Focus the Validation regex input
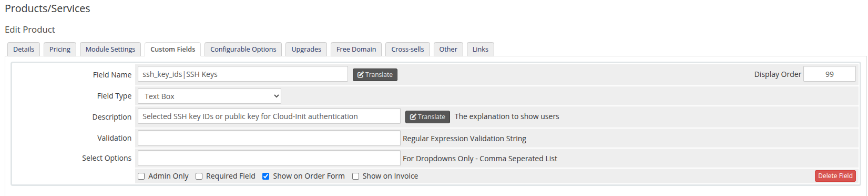The image size is (868, 196). [269, 138]
